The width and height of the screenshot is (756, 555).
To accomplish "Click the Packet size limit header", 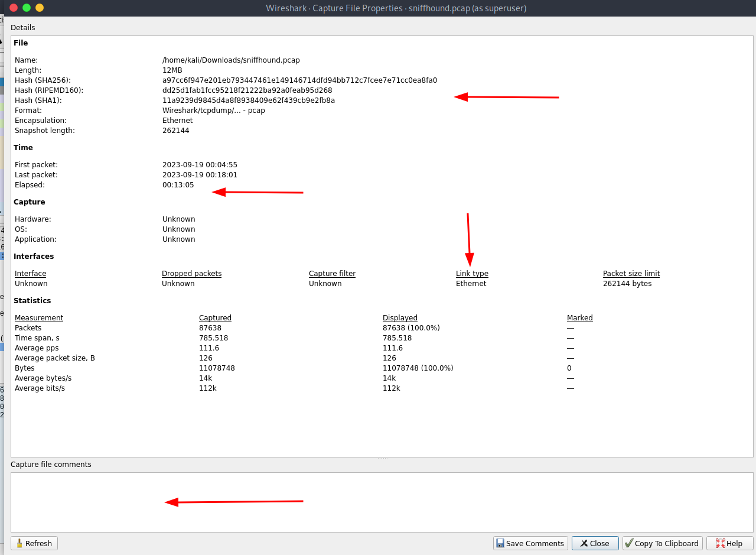I will (631, 274).
